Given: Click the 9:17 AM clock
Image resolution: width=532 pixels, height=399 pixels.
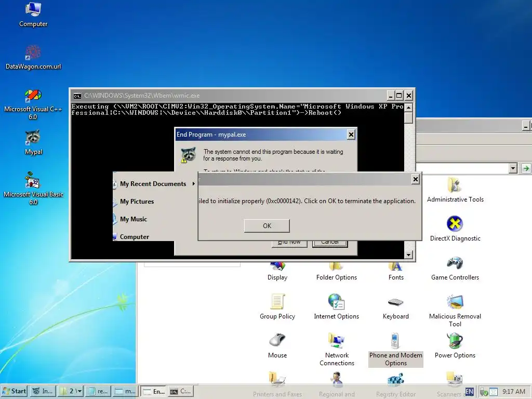Looking at the screenshot, I should 514,392.
